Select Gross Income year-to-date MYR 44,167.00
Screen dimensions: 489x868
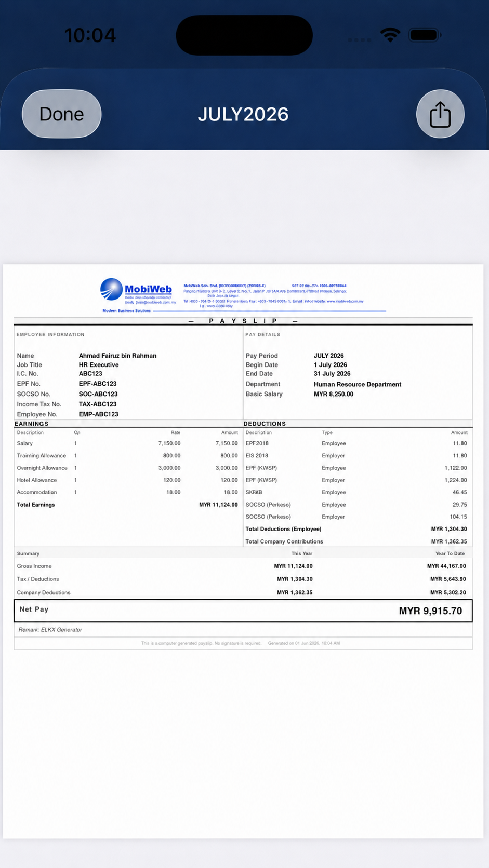pos(446,566)
